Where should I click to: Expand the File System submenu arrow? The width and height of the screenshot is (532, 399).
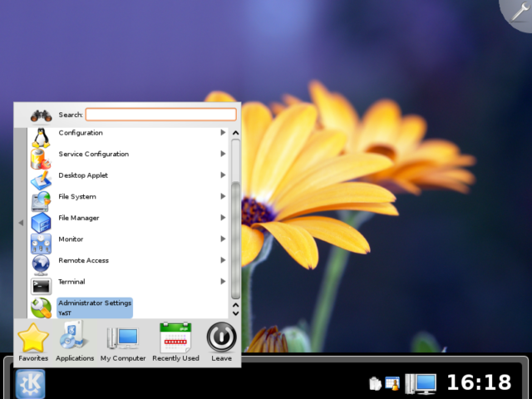click(223, 196)
